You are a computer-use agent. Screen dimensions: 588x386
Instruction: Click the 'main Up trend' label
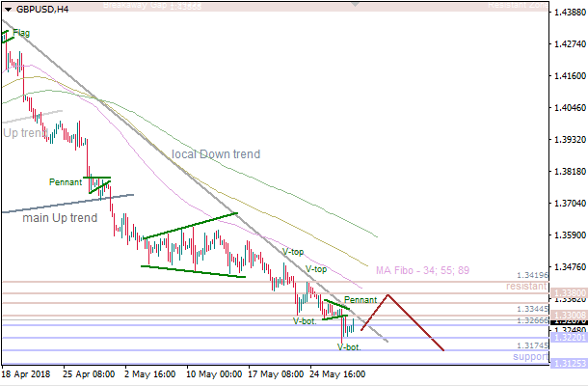click(x=60, y=218)
